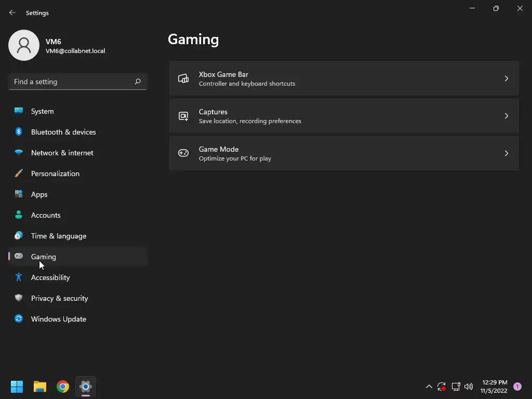The image size is (532, 399).
Task: Open Accessibility settings
Action: tap(78, 277)
